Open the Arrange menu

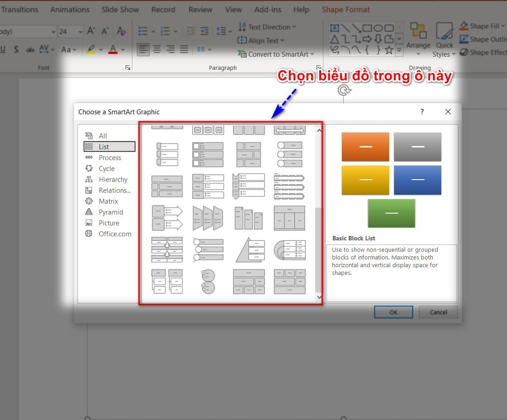point(418,40)
